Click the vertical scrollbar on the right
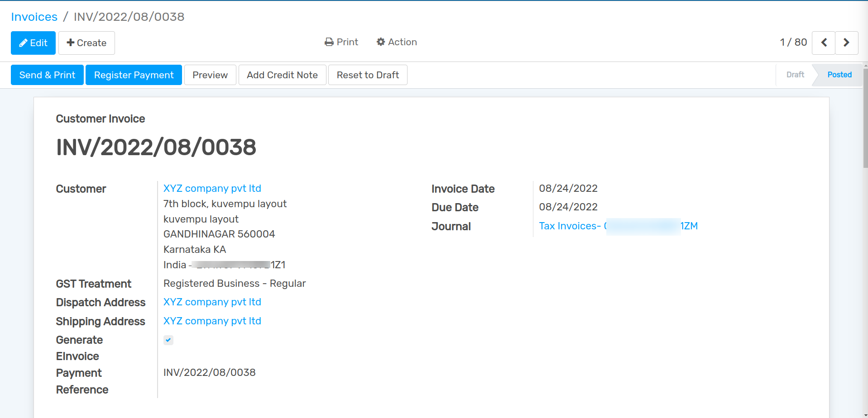868x418 pixels. click(x=865, y=118)
